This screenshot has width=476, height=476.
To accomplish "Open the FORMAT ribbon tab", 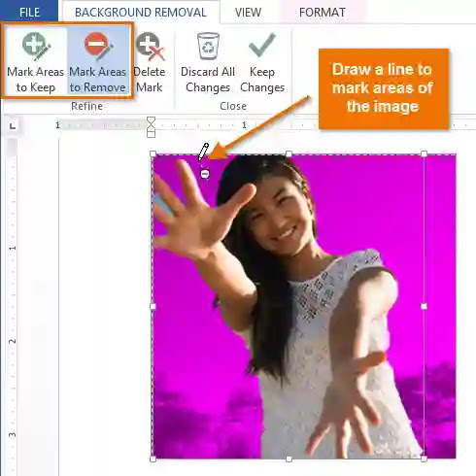I will pyautogui.click(x=323, y=13).
